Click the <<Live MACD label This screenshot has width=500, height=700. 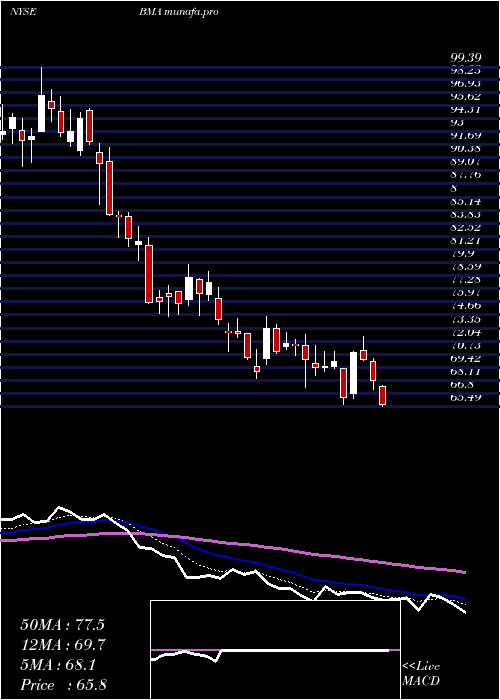pos(421,674)
